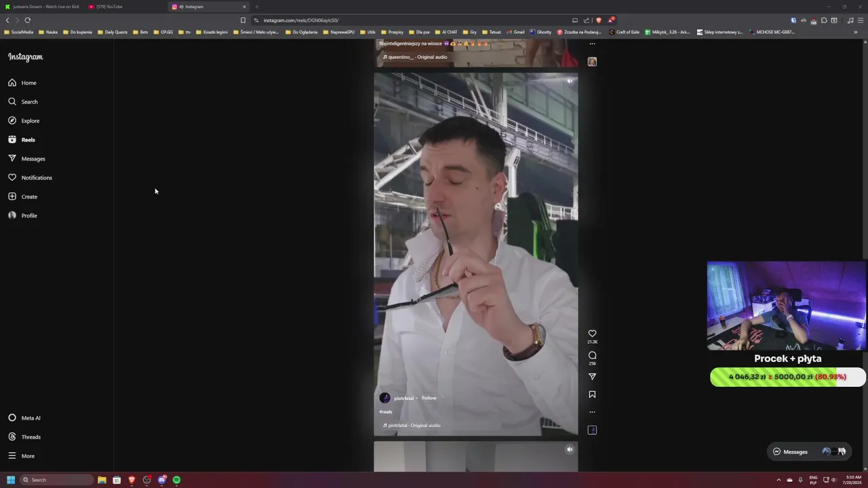The image size is (868, 488).
Task: Open the Przepisy bookmarks folder
Action: pyautogui.click(x=391, y=32)
